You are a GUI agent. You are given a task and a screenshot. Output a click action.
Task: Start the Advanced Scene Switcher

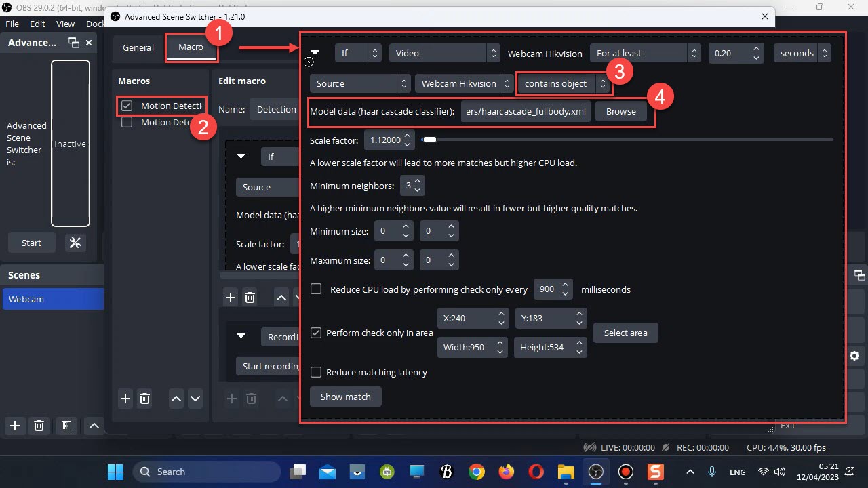click(31, 243)
